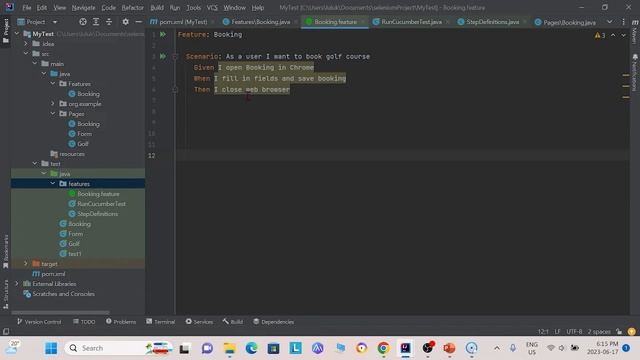Click the Windows Start button
640x360 pixels.
(x=51, y=348)
